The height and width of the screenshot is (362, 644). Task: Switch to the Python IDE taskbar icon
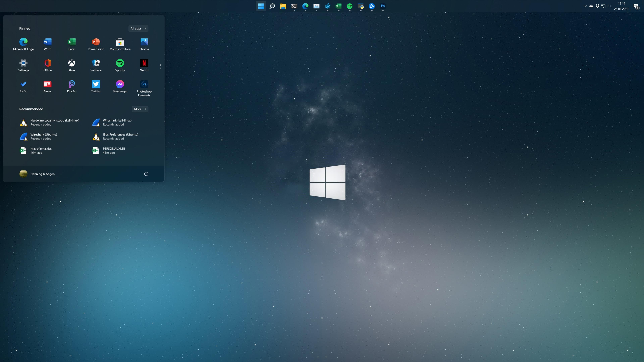(x=361, y=6)
